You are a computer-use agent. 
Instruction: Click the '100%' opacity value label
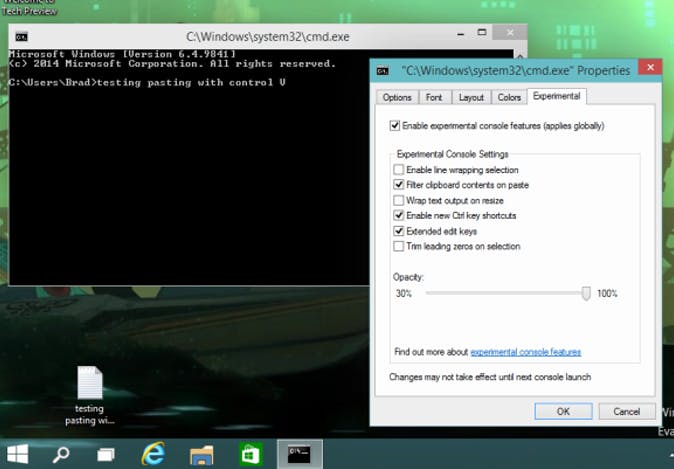[x=607, y=294]
